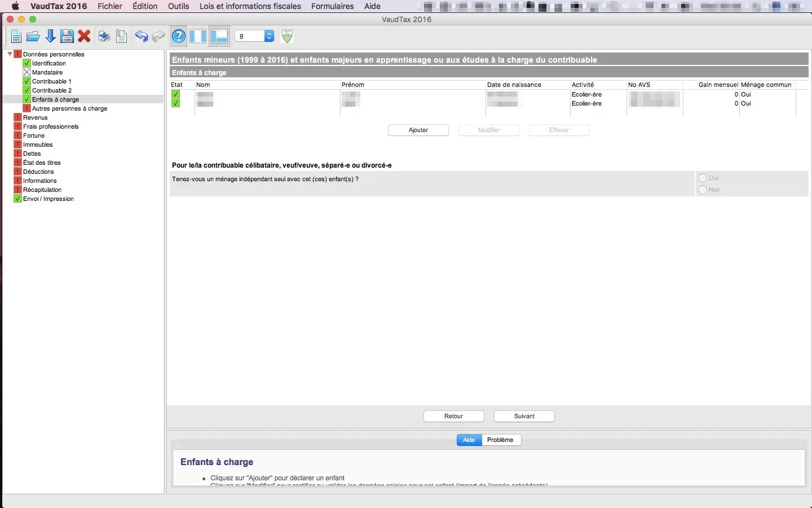Open the Fortune section

[34, 135]
